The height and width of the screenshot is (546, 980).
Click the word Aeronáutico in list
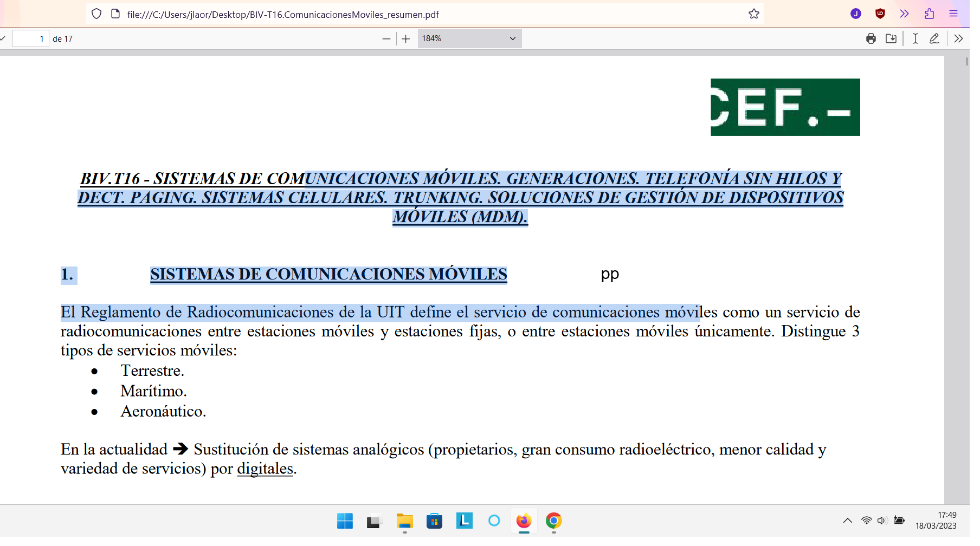coord(163,412)
